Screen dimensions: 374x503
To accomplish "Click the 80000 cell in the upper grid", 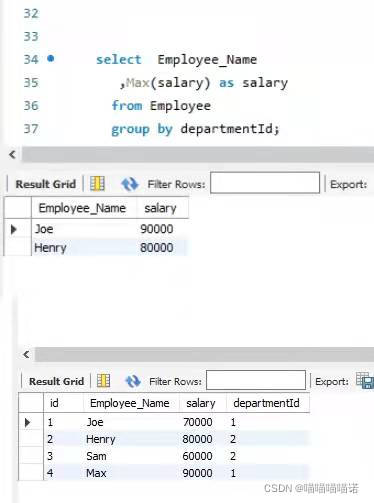I will (163, 247).
